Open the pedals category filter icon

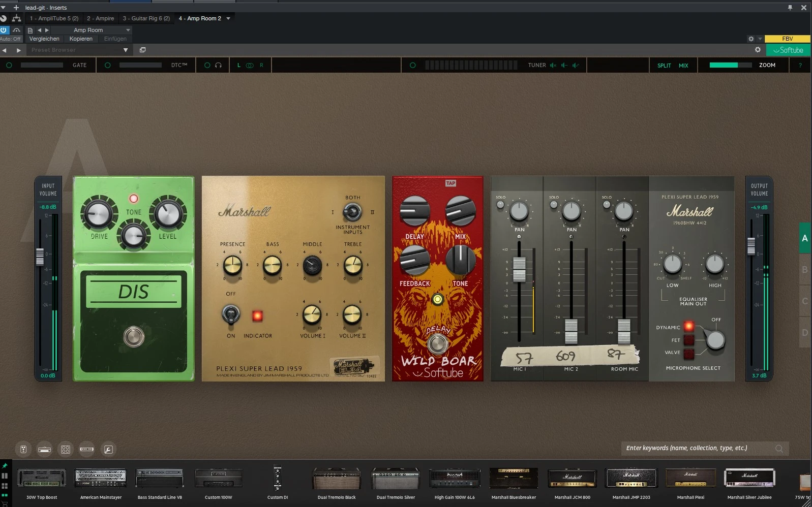point(23,450)
